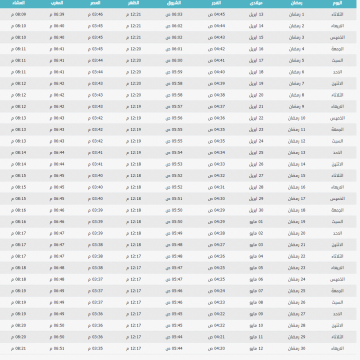
Task: Select the ميلادي column header
Action: (256, 3)
